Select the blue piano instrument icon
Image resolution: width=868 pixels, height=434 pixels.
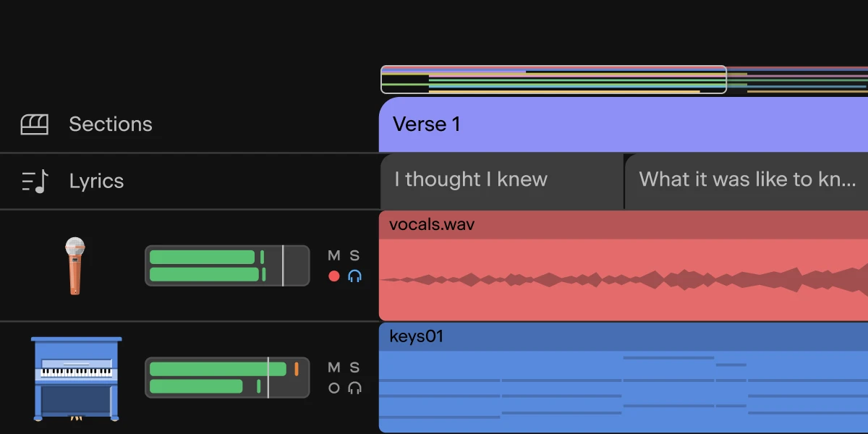[x=77, y=378]
